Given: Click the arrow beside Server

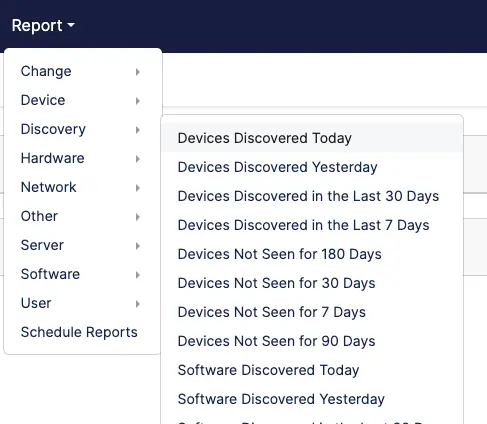Looking at the screenshot, I should point(138,246).
